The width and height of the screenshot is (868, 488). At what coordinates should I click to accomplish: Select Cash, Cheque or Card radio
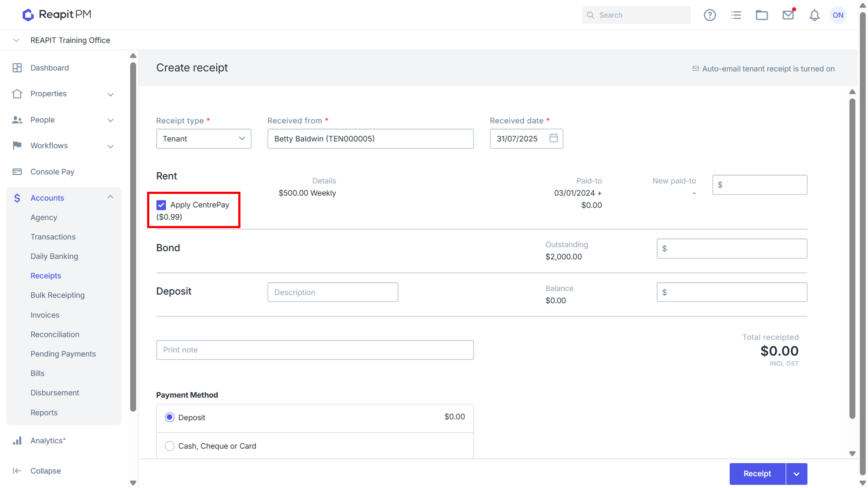170,446
